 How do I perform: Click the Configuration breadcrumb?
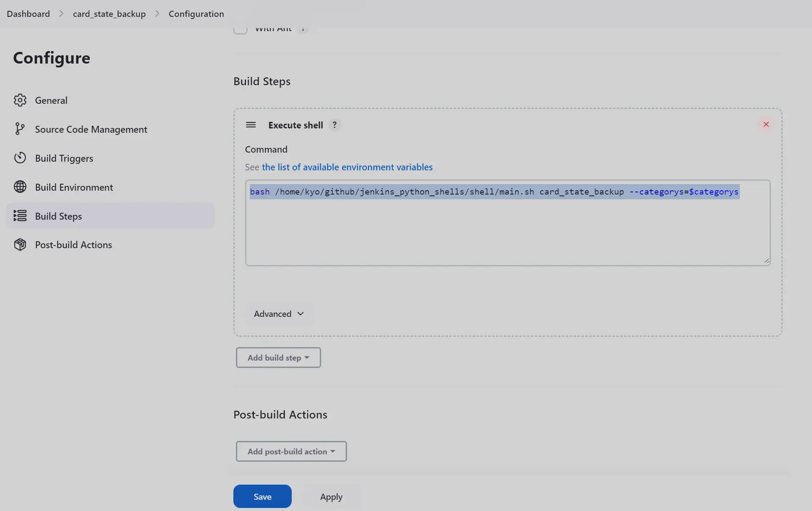(x=196, y=14)
